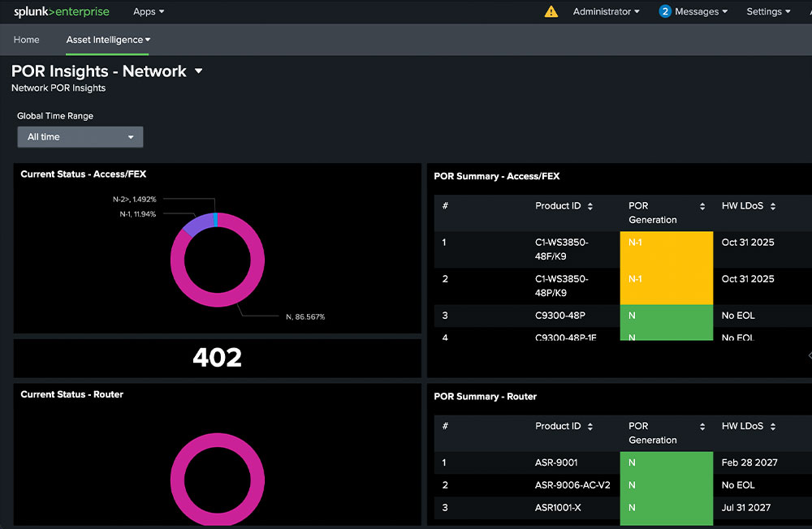Select the ASR-9006-AC-V2 product cell
This screenshot has width=812, height=529.
(572, 485)
